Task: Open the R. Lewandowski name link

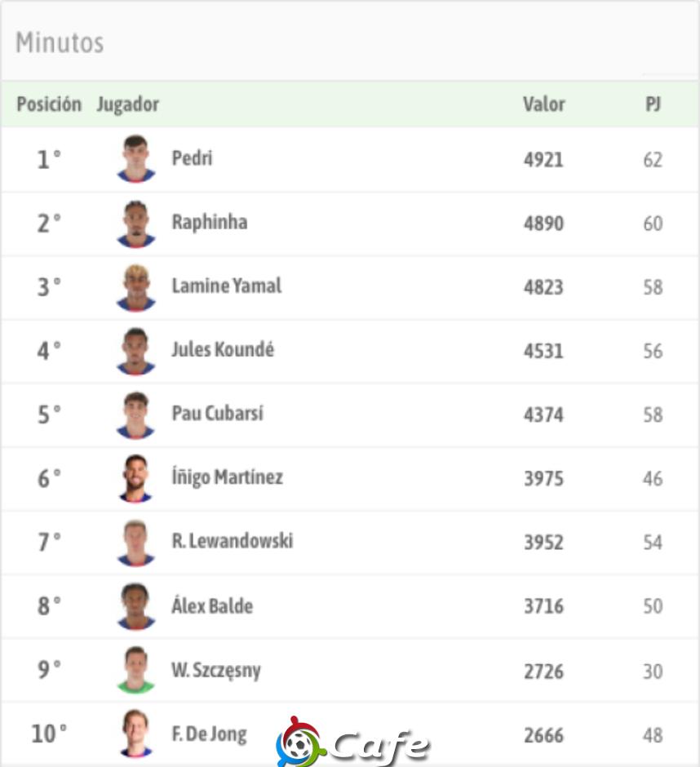Action: click(x=233, y=541)
